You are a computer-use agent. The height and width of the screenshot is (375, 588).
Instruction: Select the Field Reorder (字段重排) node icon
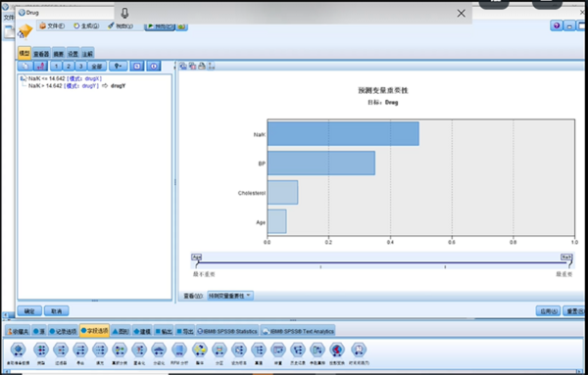[318, 350]
